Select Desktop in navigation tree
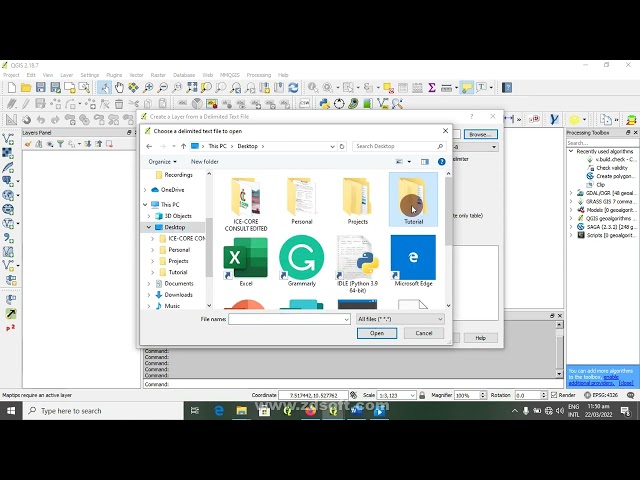The width and height of the screenshot is (640, 480). (x=175, y=227)
